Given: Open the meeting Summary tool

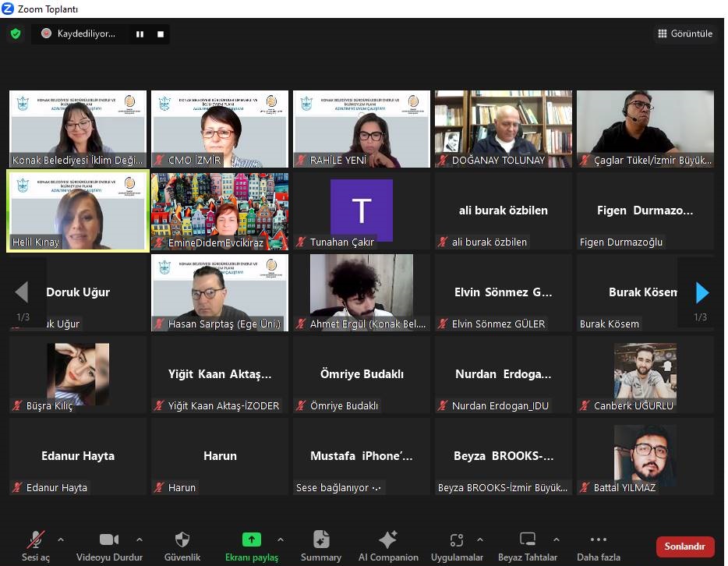Looking at the screenshot, I should point(321,546).
